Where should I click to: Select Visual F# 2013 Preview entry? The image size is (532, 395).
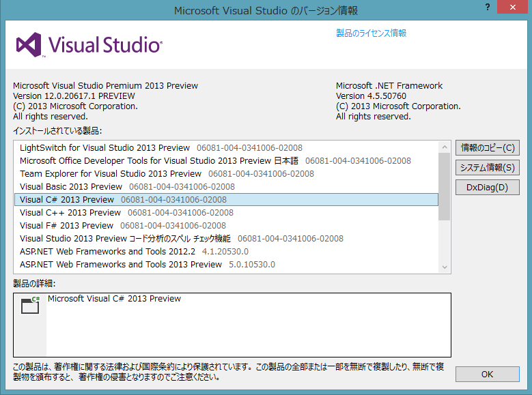66,225
